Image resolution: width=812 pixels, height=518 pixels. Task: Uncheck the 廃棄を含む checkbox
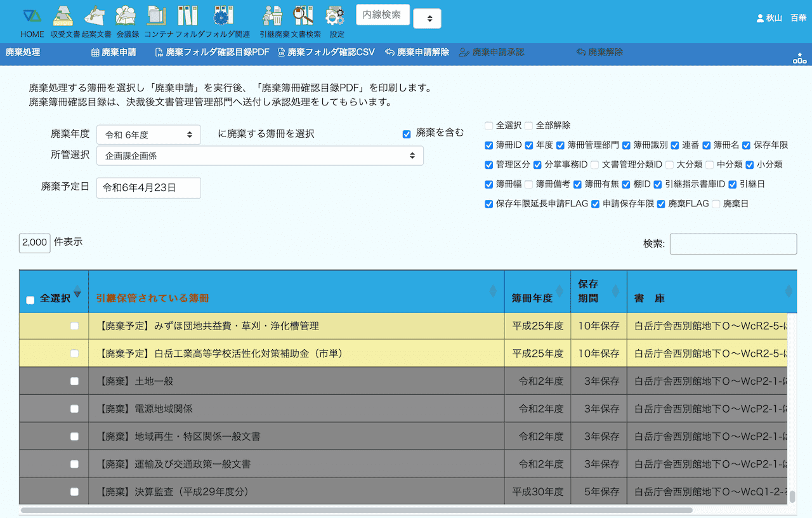pyautogui.click(x=407, y=134)
